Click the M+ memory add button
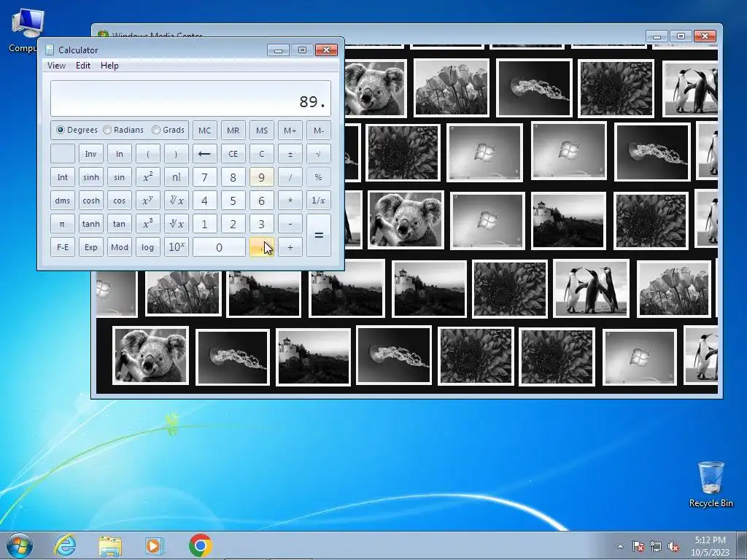Screen dimensions: 747x560 point(290,131)
